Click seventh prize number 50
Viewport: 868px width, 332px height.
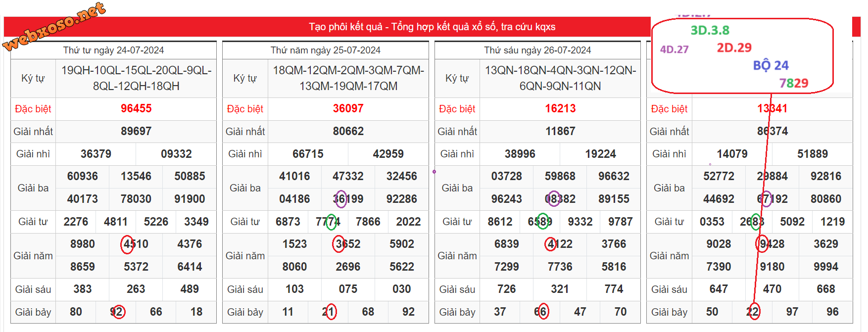point(712,312)
